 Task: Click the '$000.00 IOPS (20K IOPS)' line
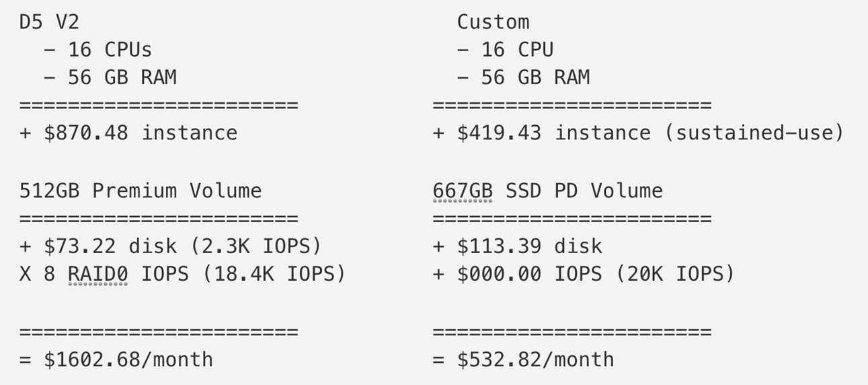pyautogui.click(x=584, y=274)
